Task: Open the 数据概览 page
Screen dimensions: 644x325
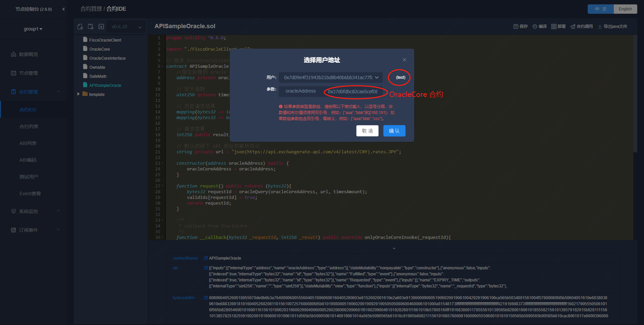Action: pyautogui.click(x=29, y=54)
